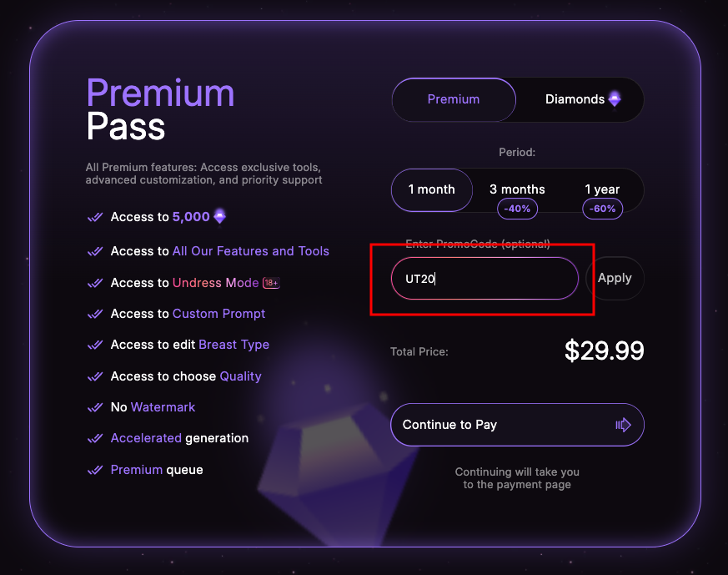Click the diamond icon in the Diamonds tab
Viewport: 728px width, 575px height.
[615, 98]
